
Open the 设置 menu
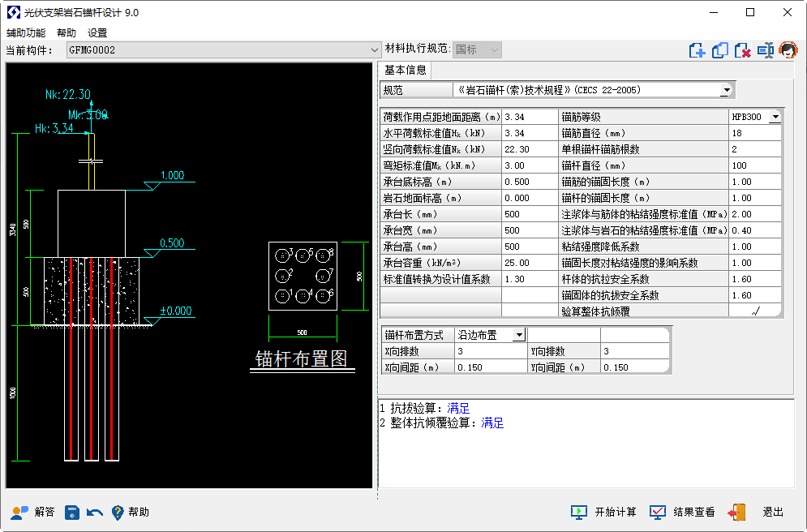tap(97, 33)
